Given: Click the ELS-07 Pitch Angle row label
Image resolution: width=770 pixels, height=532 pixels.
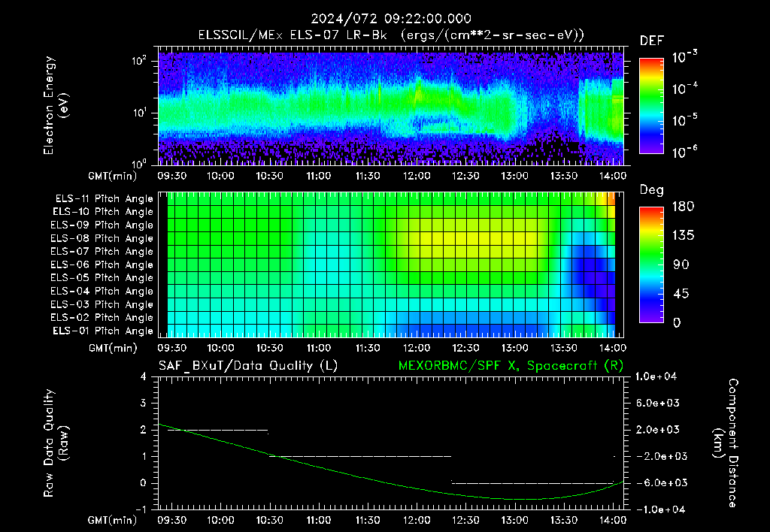Looking at the screenshot, I should (x=102, y=251).
